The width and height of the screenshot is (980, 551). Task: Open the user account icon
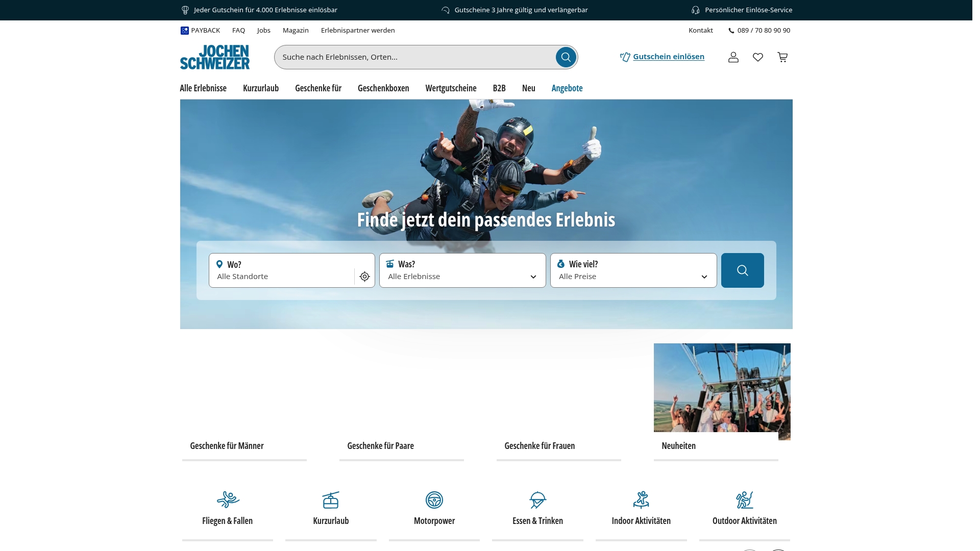733,57
